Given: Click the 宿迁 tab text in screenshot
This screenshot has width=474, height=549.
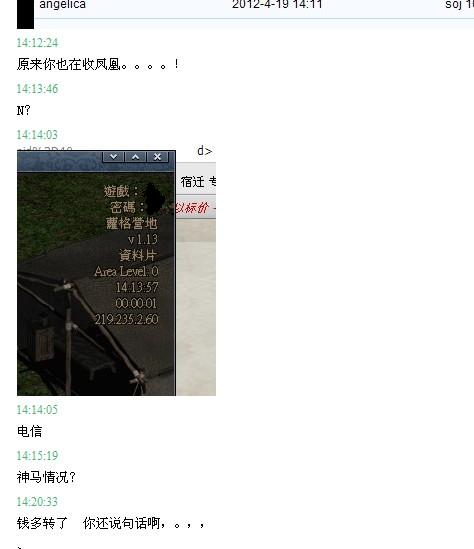Looking at the screenshot, I should pyautogui.click(x=193, y=182).
